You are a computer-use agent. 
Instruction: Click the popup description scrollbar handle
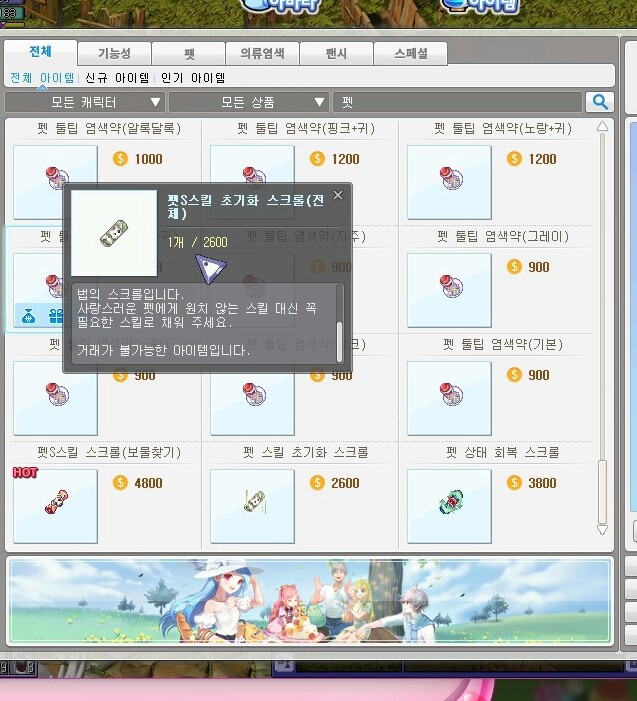click(x=339, y=342)
